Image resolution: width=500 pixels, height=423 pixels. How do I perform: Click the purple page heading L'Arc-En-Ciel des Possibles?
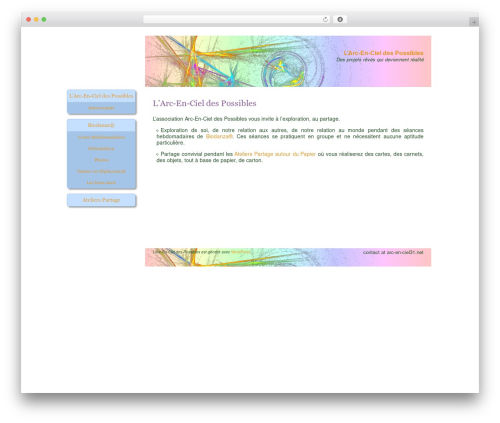click(x=204, y=103)
